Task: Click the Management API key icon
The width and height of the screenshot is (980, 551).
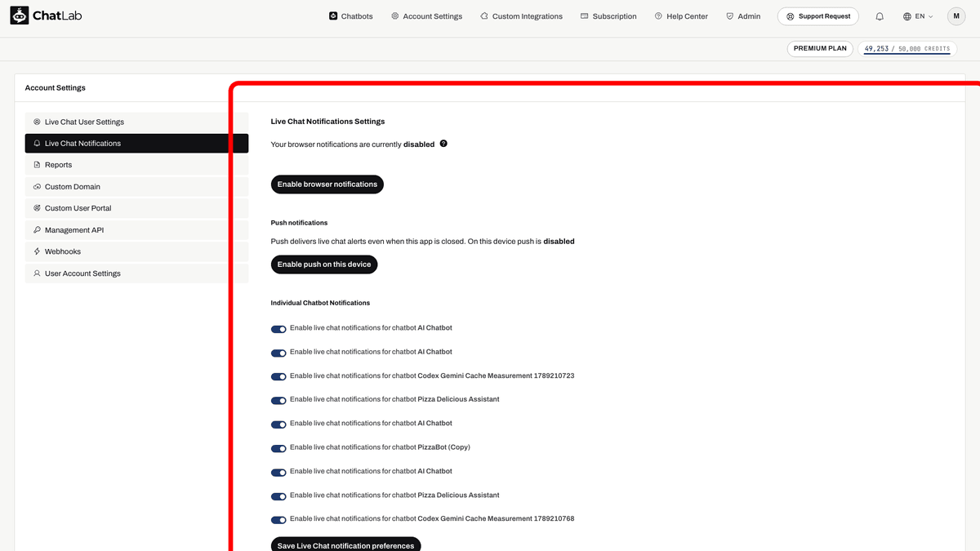Action: 37,230
